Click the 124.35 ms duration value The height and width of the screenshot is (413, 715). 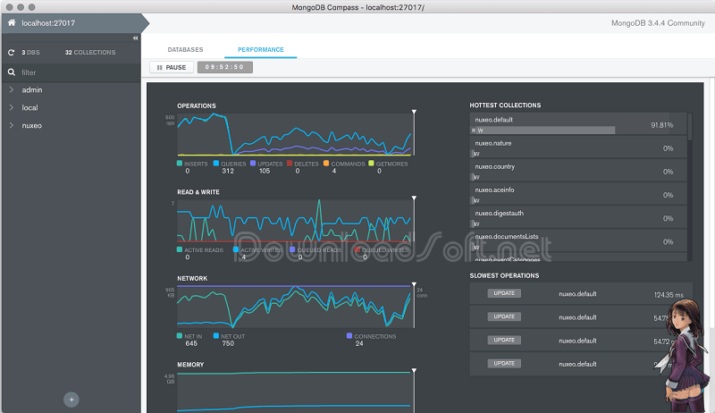click(x=668, y=295)
